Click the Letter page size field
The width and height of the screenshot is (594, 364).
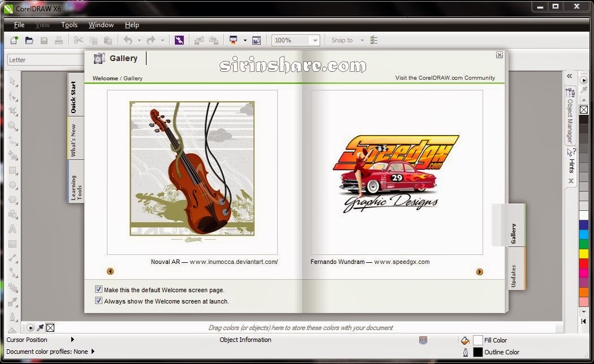click(45, 60)
